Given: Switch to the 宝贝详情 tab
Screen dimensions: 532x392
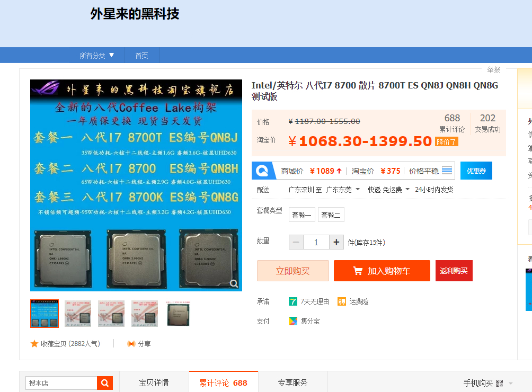Looking at the screenshot, I should (x=154, y=382).
